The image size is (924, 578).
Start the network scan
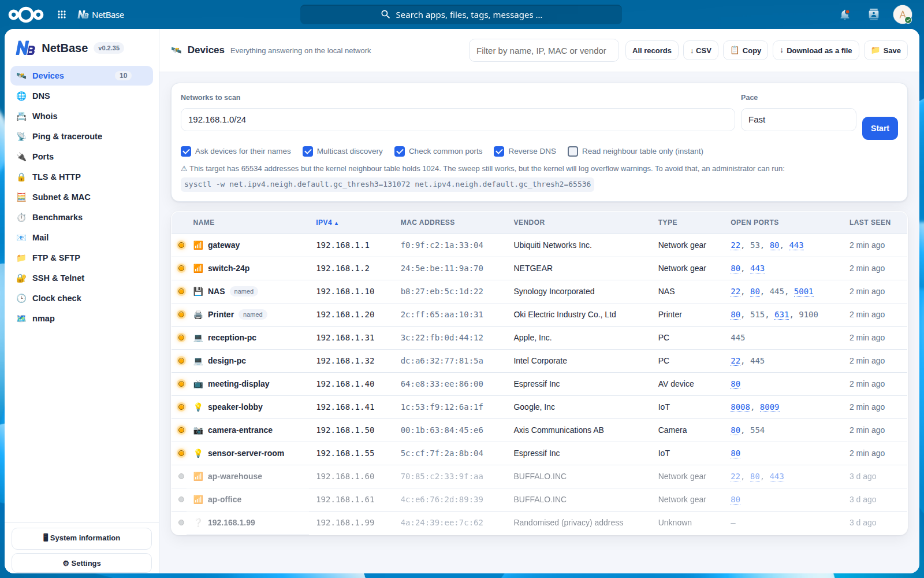coord(880,128)
